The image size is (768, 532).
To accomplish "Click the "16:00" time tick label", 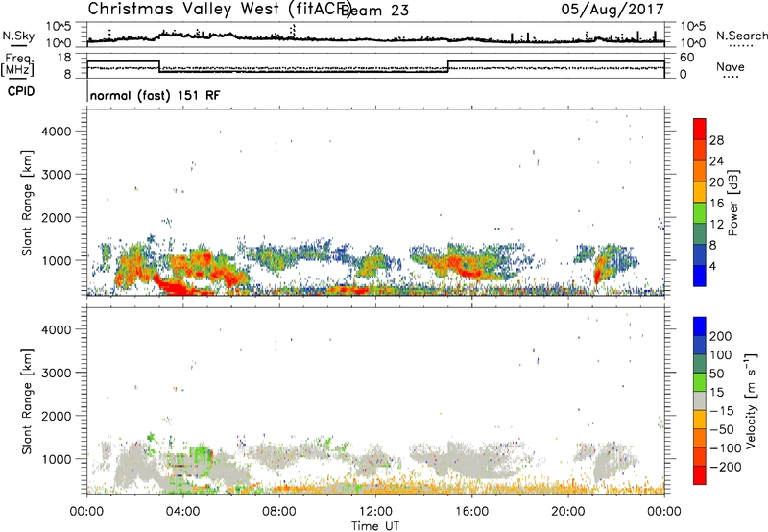I will (x=471, y=512).
